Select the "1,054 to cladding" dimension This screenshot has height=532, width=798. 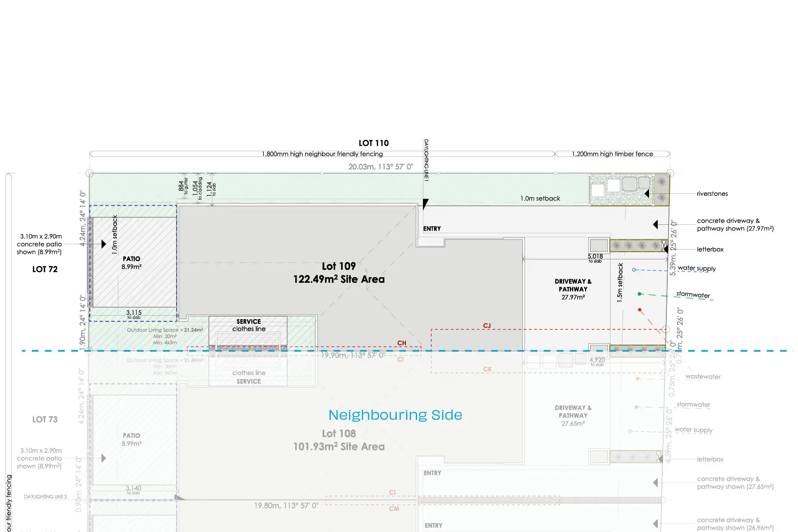(x=197, y=188)
